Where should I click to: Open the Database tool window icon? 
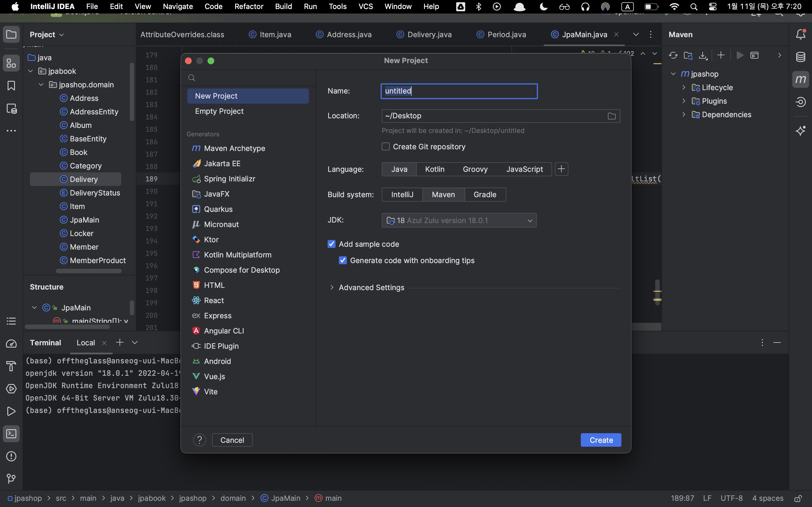801,57
